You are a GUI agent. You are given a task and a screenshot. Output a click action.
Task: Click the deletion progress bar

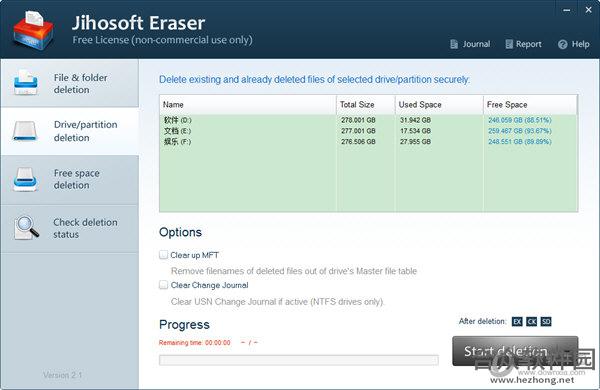pos(299,360)
